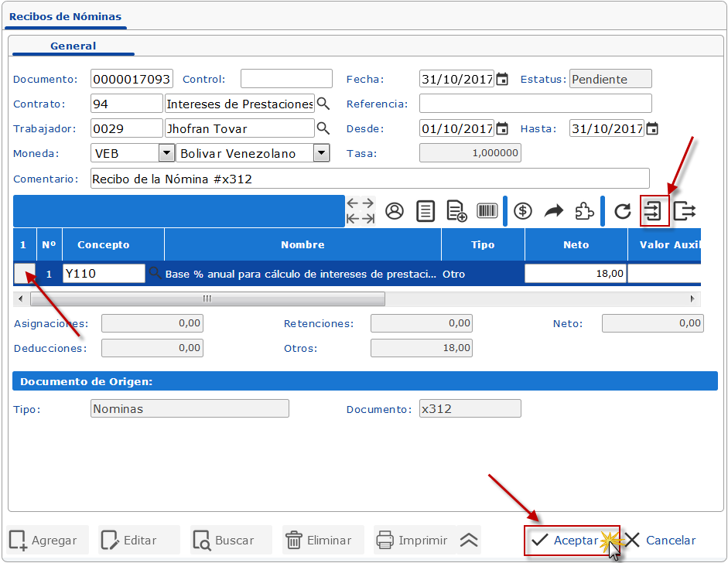
Task: Click the refresh arrow icon
Action: [x=623, y=211]
